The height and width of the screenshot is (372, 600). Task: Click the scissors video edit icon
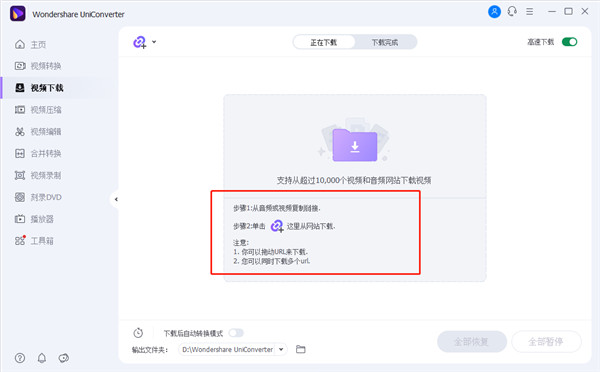tap(20, 132)
